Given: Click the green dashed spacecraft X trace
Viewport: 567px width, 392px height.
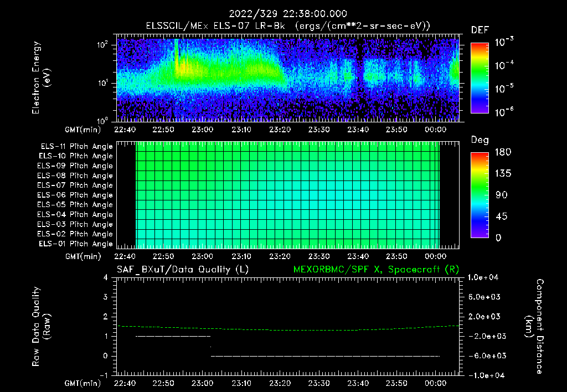Looking at the screenshot, I should [288, 328].
